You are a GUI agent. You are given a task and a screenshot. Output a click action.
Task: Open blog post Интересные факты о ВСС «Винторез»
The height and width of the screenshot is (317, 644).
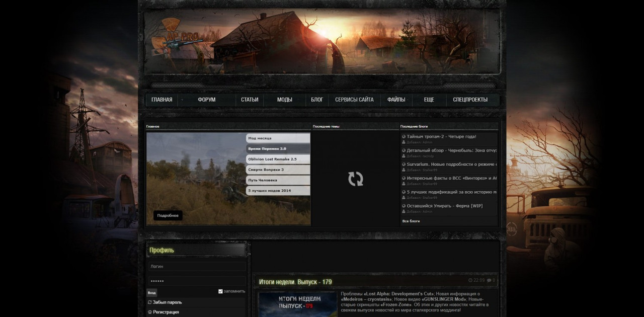pyautogui.click(x=452, y=178)
